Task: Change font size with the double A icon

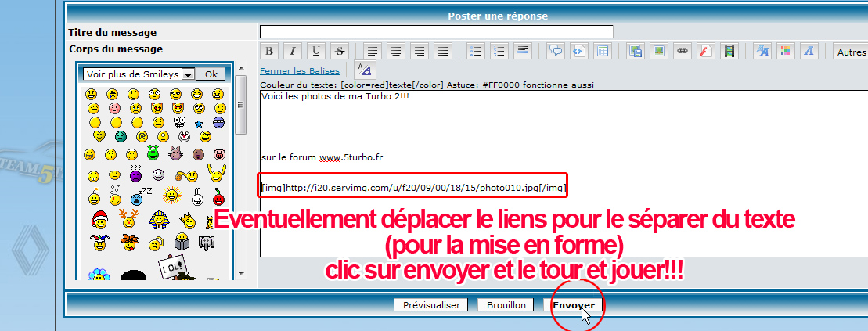Action: point(763,52)
